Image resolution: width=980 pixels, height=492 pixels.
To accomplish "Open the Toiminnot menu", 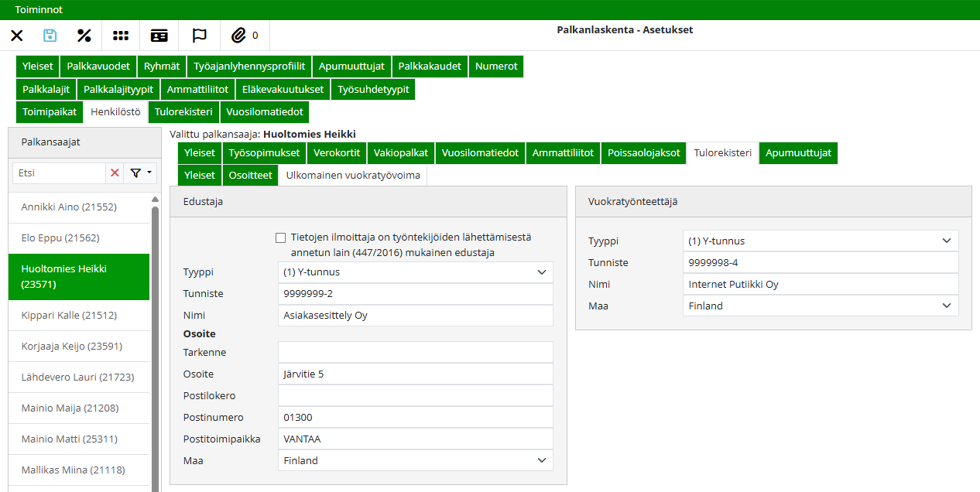I will coord(39,10).
